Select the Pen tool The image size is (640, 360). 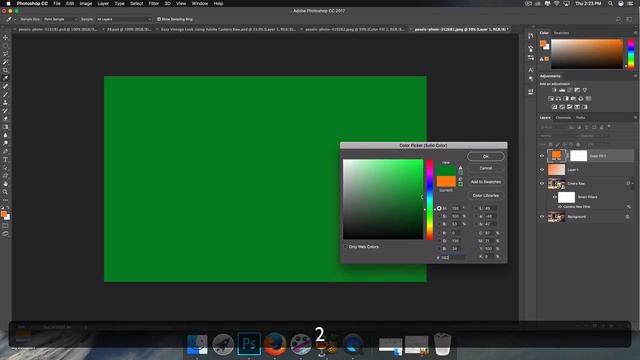coord(5,151)
